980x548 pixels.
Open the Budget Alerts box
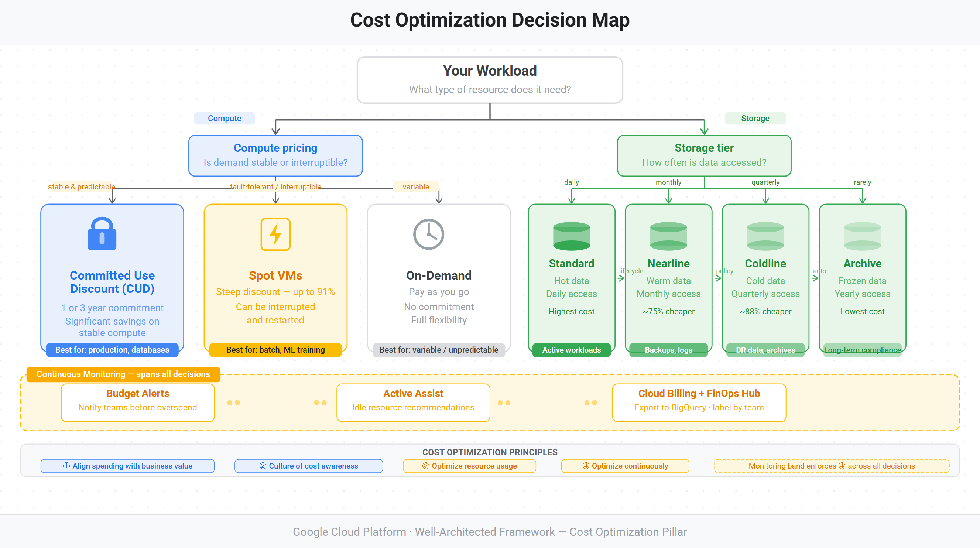tap(138, 403)
